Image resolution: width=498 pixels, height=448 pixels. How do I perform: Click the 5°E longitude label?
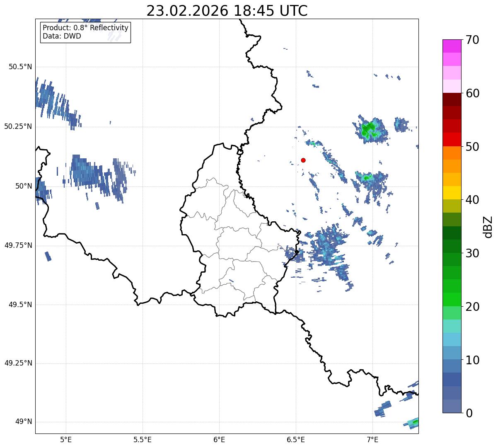tap(66, 439)
